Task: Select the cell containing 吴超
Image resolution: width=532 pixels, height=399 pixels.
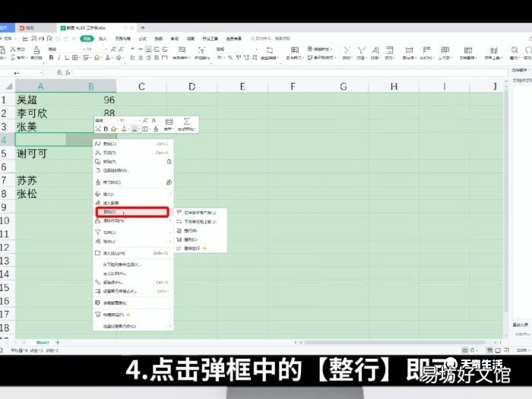Action: tap(41, 100)
